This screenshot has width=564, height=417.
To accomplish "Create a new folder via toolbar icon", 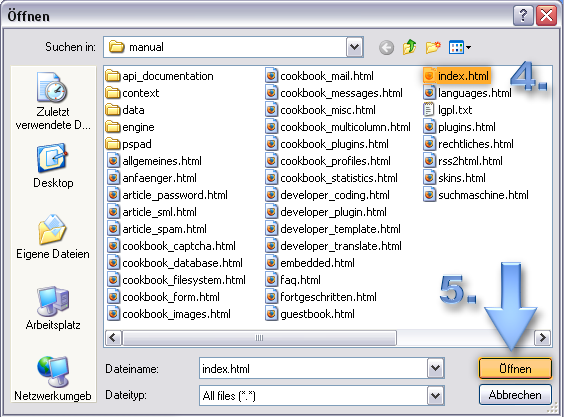I will pyautogui.click(x=433, y=47).
